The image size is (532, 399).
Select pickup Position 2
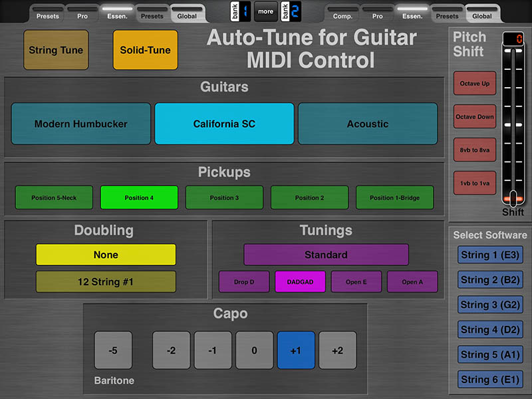(x=309, y=198)
